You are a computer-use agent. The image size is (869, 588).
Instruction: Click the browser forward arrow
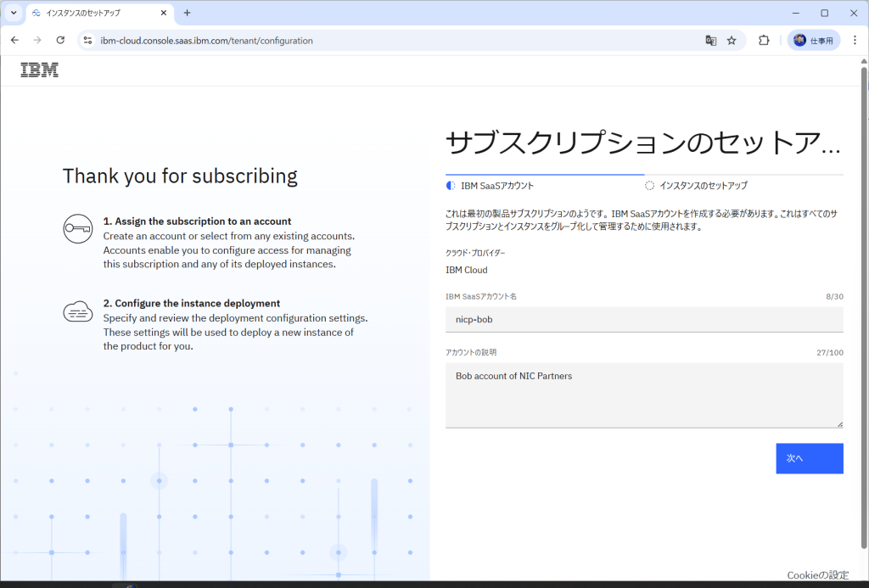pos(37,41)
